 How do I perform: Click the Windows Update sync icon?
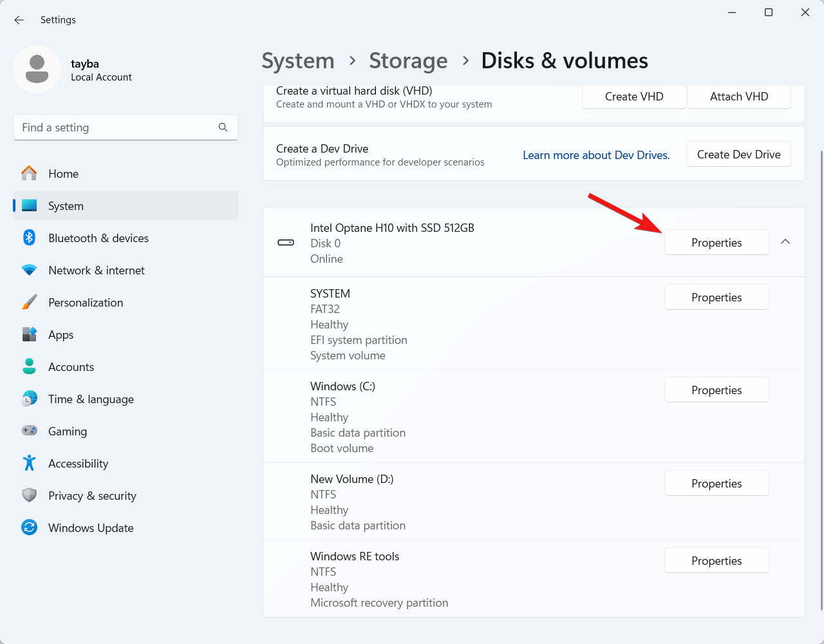point(29,528)
